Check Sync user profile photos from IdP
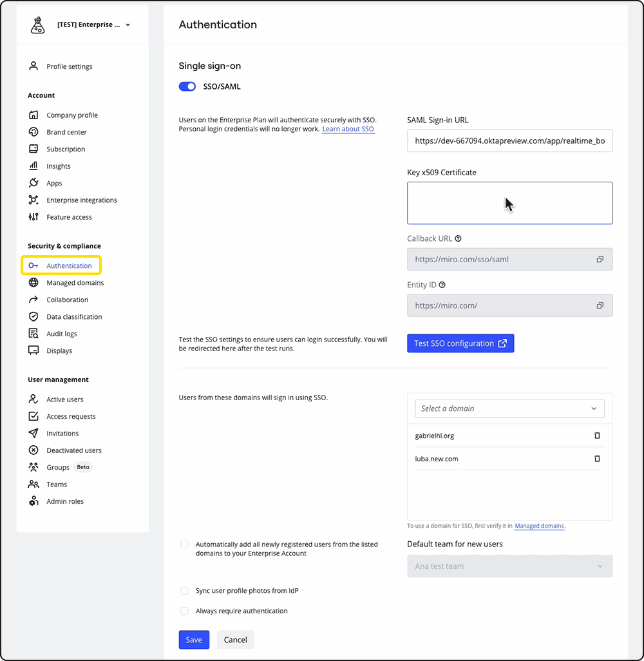This screenshot has height=661, width=644. [x=185, y=591]
